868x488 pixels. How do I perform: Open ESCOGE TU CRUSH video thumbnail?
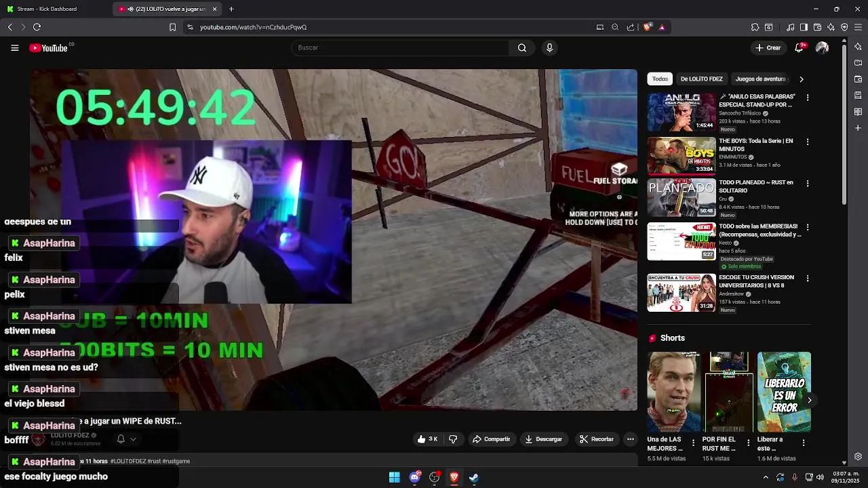(x=681, y=293)
